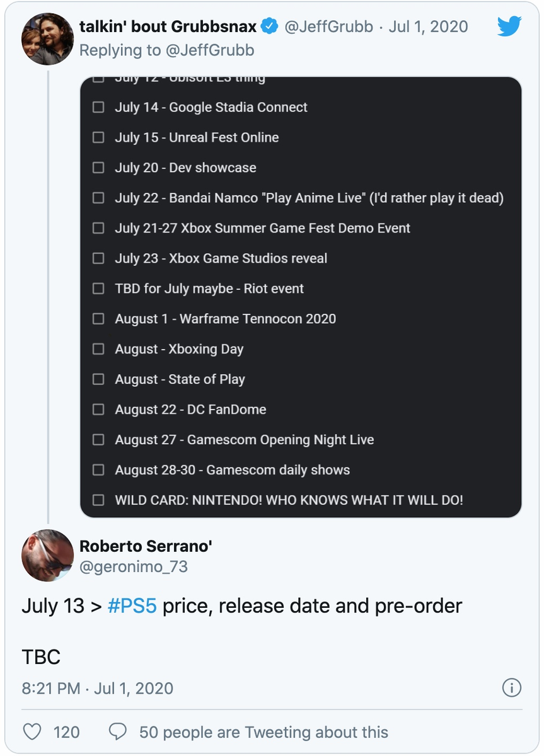
Task: Like the tweet with heart icon
Action: [x=32, y=731]
